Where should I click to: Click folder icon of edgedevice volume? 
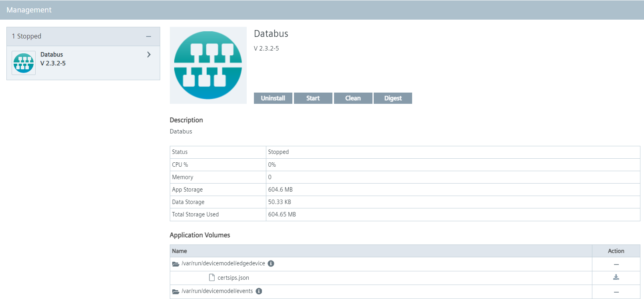[x=175, y=264]
